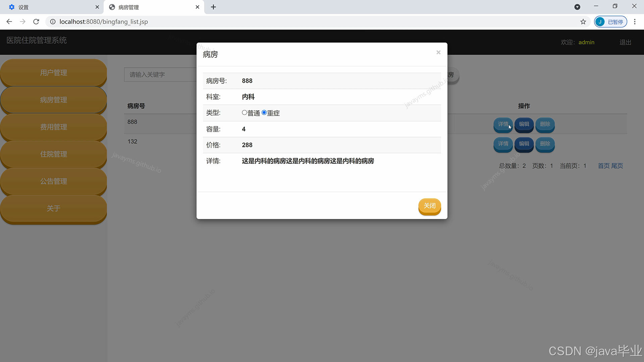
Task: Open 公告管理 in the sidebar
Action: click(x=54, y=181)
